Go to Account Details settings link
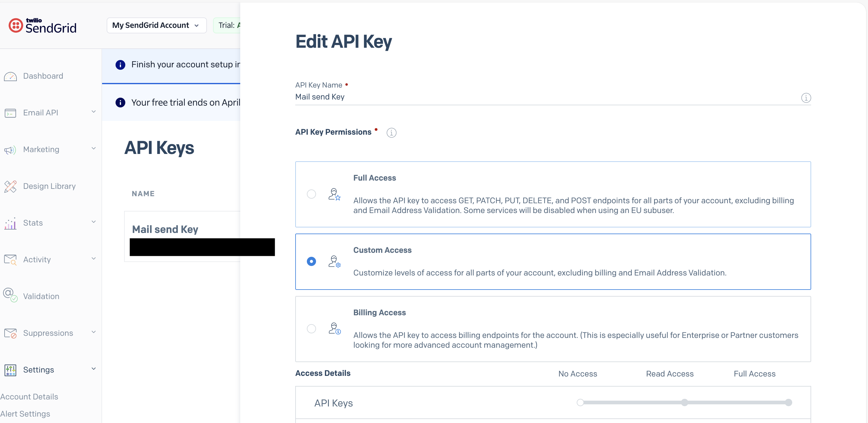868x423 pixels. coord(29,397)
